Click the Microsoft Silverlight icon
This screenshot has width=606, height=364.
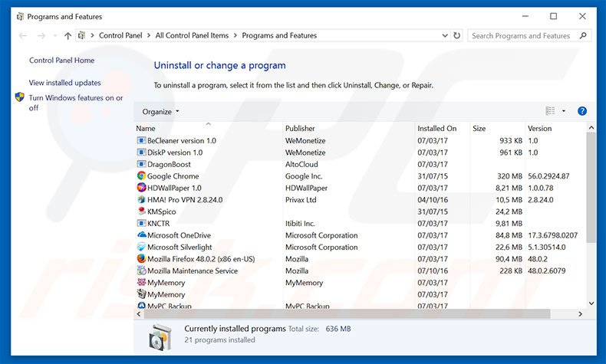141,247
